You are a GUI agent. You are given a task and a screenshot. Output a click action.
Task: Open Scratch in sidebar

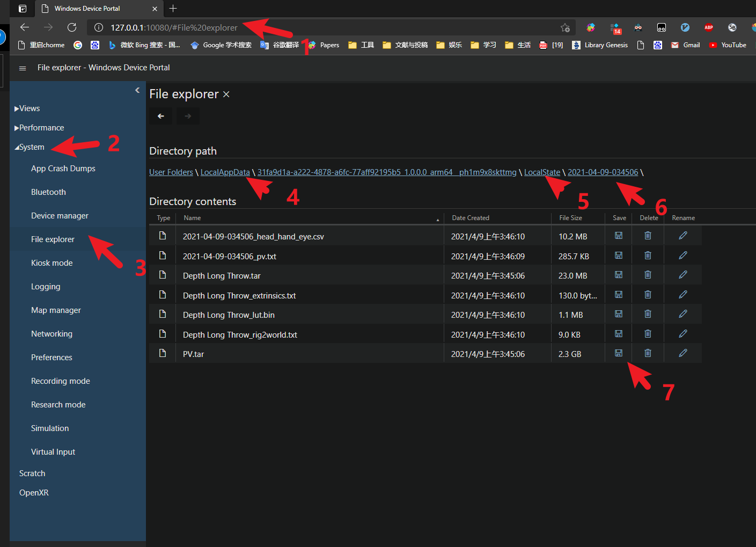32,473
